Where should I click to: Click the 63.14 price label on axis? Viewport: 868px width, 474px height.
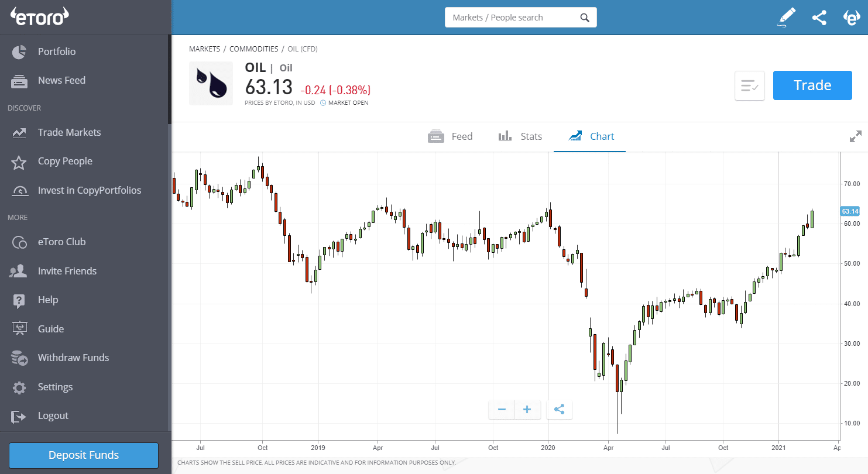point(850,211)
